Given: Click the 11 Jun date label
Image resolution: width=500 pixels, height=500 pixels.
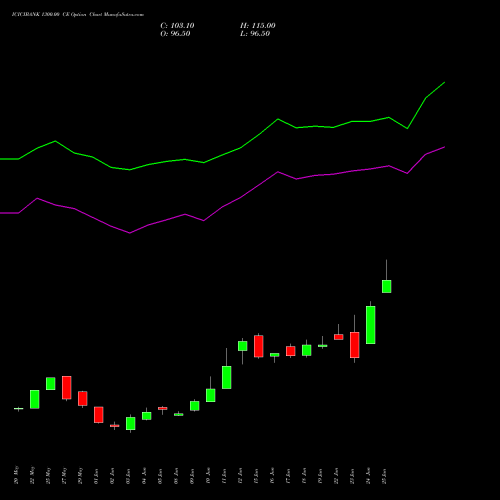Looking at the screenshot, I should 225,476.
